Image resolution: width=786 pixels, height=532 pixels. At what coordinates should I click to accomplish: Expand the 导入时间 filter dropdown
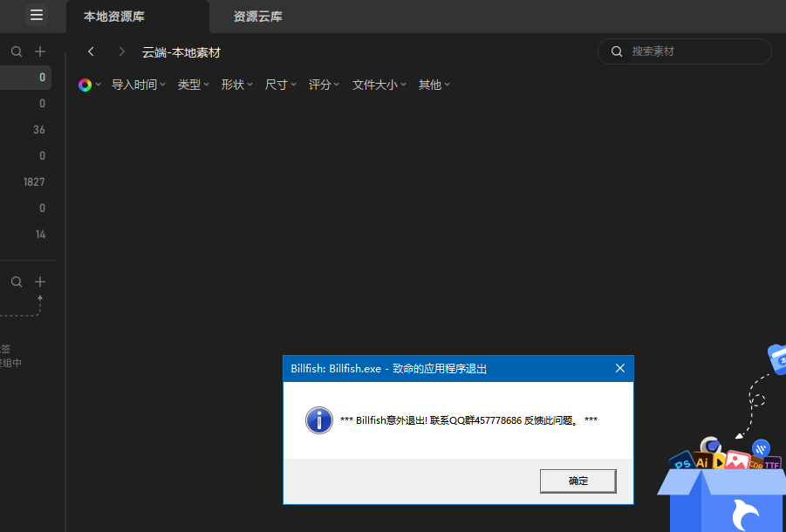139,85
